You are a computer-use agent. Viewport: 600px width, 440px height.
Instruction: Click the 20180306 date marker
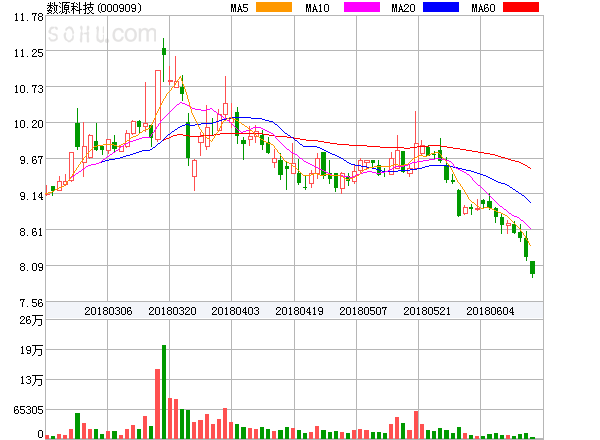(x=107, y=311)
